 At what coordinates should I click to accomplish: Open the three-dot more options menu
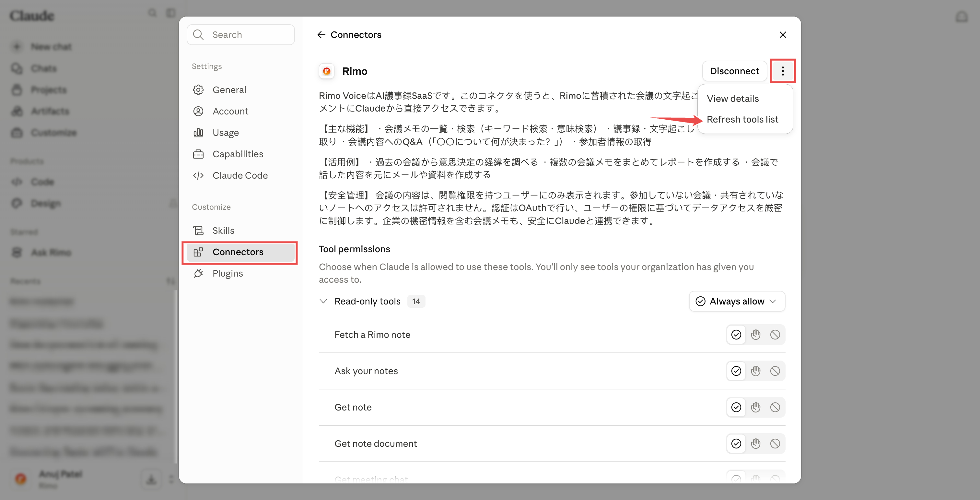[783, 71]
